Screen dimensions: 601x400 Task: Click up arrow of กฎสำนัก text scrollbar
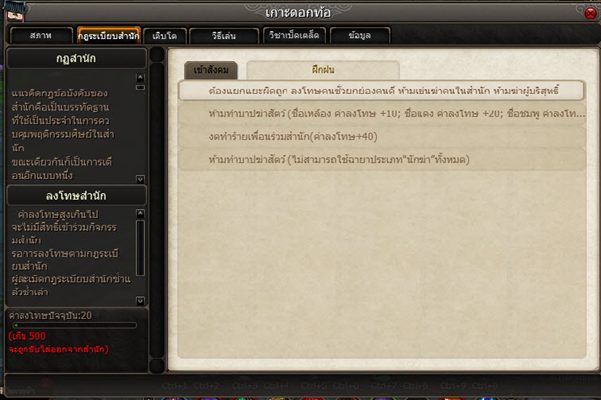click(x=140, y=77)
